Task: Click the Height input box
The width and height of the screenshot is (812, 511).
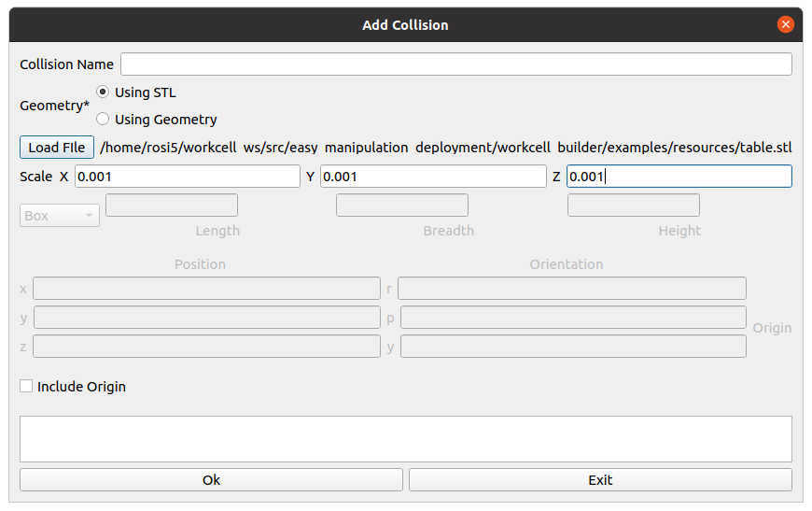Action: tap(634, 206)
